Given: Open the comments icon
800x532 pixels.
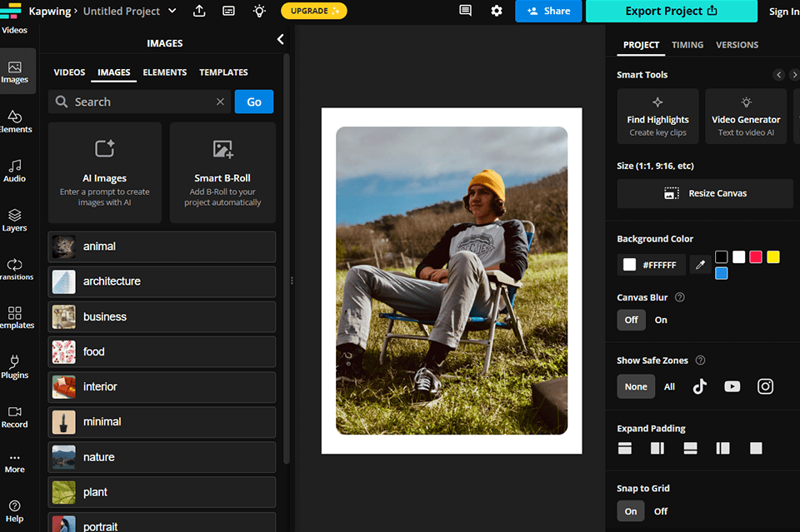Looking at the screenshot, I should (x=465, y=11).
